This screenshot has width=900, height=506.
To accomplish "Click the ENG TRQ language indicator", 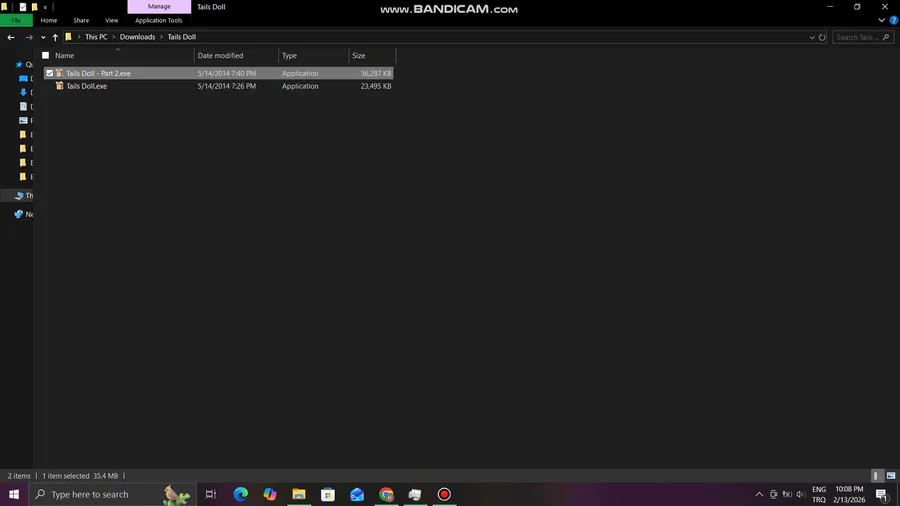I will pos(819,494).
